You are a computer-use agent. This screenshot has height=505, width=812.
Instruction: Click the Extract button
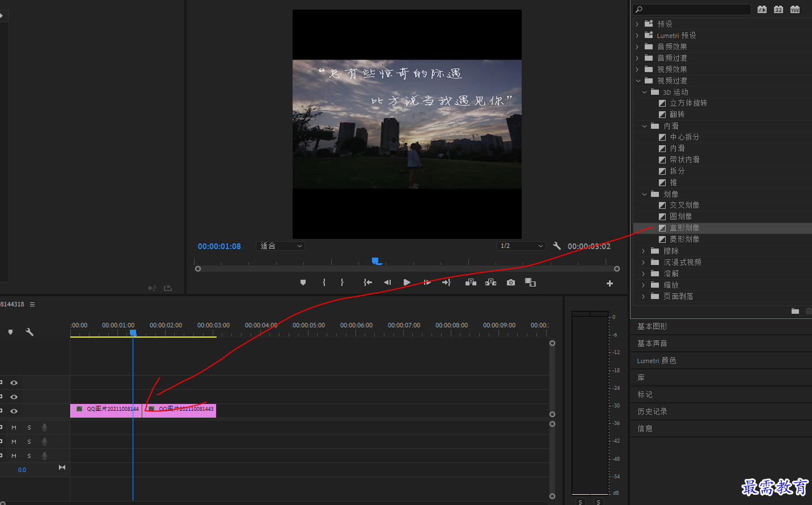point(490,283)
